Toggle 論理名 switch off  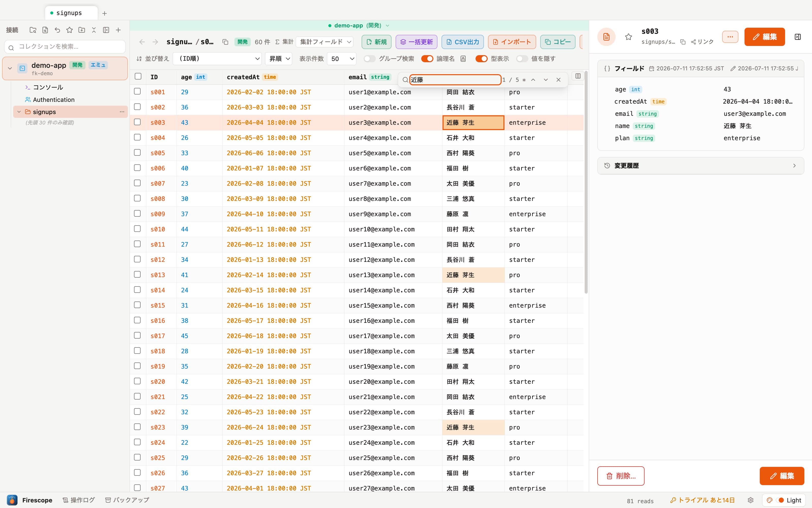pyautogui.click(x=427, y=59)
